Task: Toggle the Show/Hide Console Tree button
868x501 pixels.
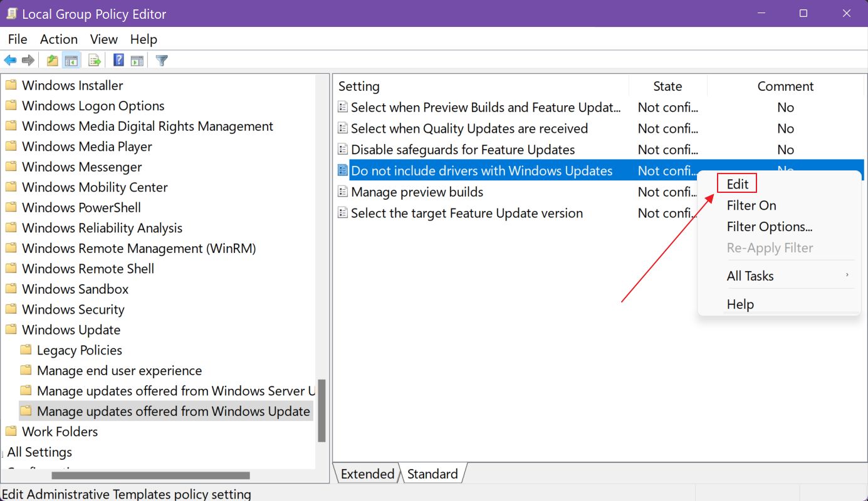Action: (x=71, y=61)
